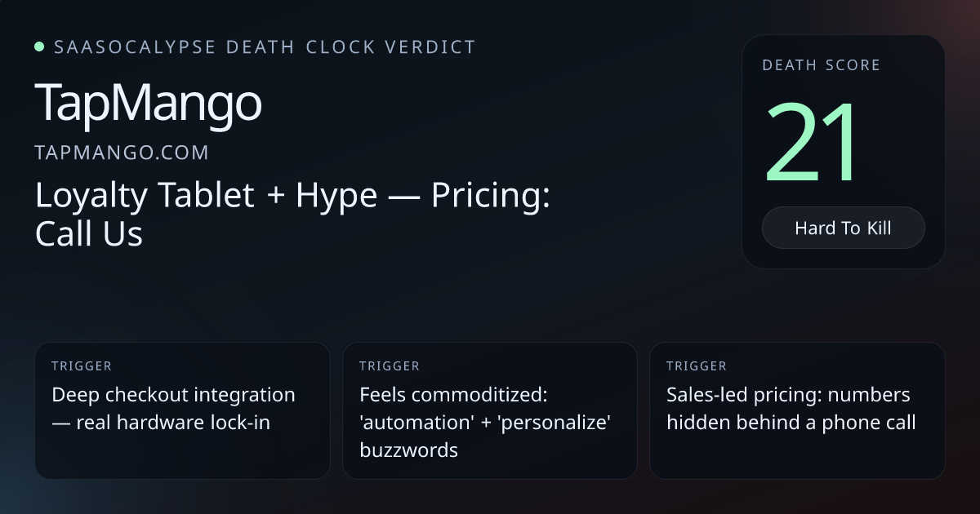Image resolution: width=980 pixels, height=514 pixels.
Task: Click TRIGGER label above 'Feels commoditized'
Action: coord(390,366)
